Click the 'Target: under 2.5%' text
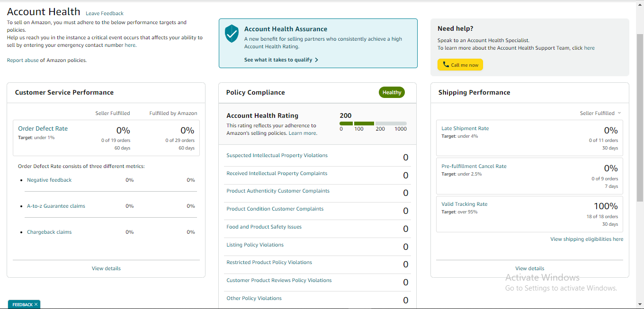 (x=461, y=174)
